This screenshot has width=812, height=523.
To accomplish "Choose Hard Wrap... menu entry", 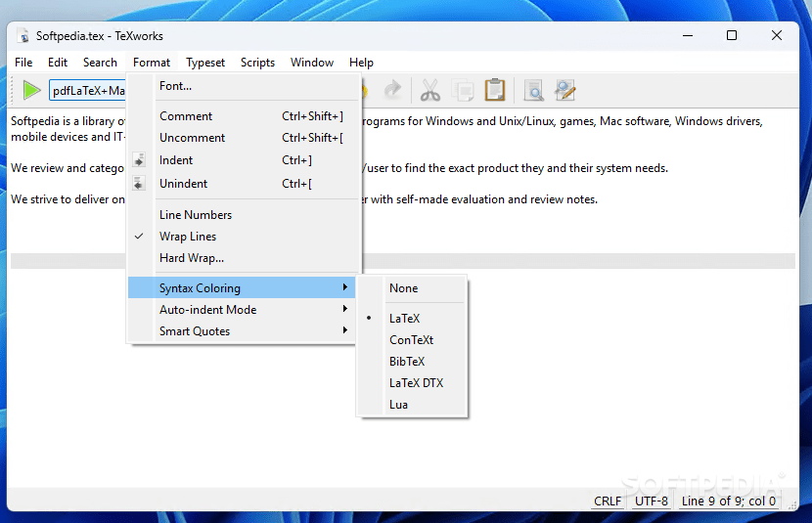I will tap(242, 258).
